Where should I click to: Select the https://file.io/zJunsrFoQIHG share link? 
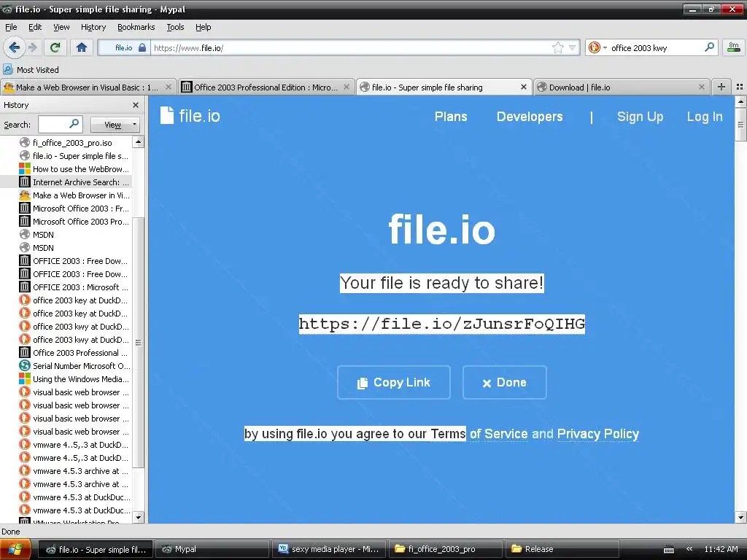click(441, 324)
